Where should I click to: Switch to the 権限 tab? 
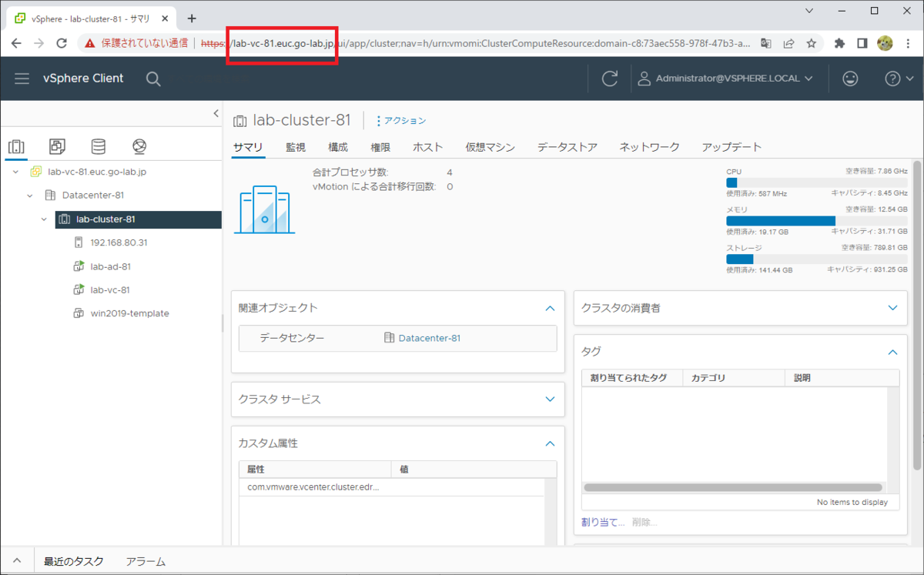point(380,147)
